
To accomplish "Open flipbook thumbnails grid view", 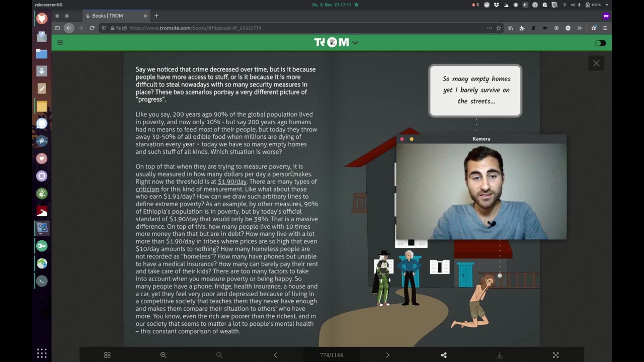I will tap(107, 355).
